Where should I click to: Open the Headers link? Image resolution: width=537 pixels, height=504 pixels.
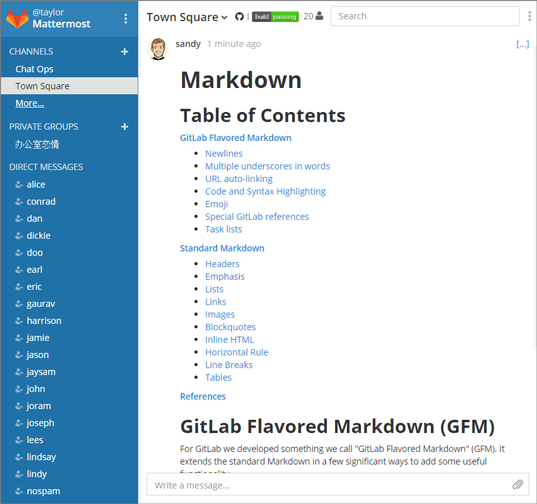pyautogui.click(x=222, y=264)
